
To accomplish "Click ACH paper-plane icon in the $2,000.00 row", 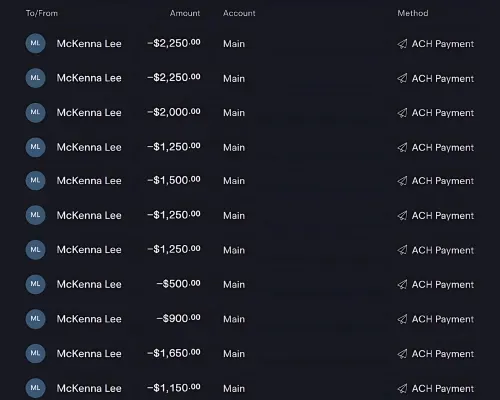I will pyautogui.click(x=402, y=113).
